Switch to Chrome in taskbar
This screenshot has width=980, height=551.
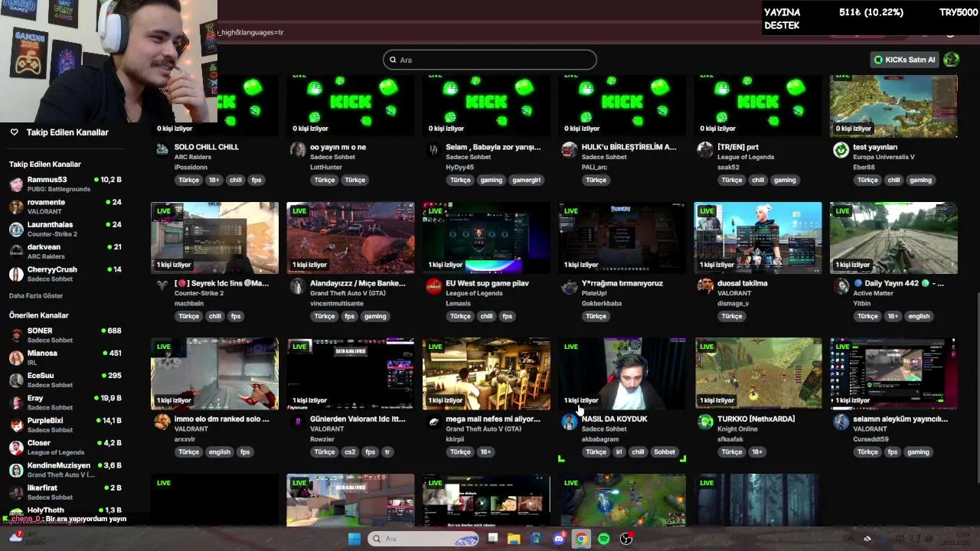pyautogui.click(x=581, y=539)
